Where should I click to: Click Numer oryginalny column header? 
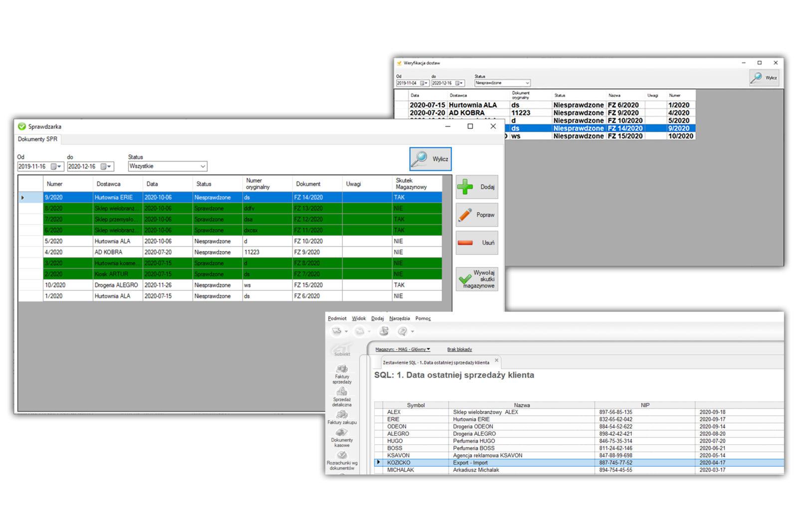(267, 184)
